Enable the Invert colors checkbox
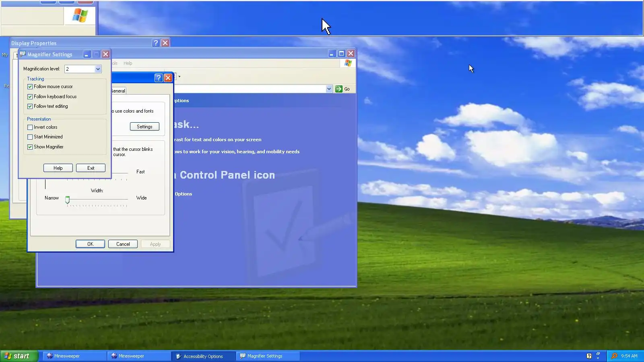Viewport: 644px width, 362px height. [30, 127]
